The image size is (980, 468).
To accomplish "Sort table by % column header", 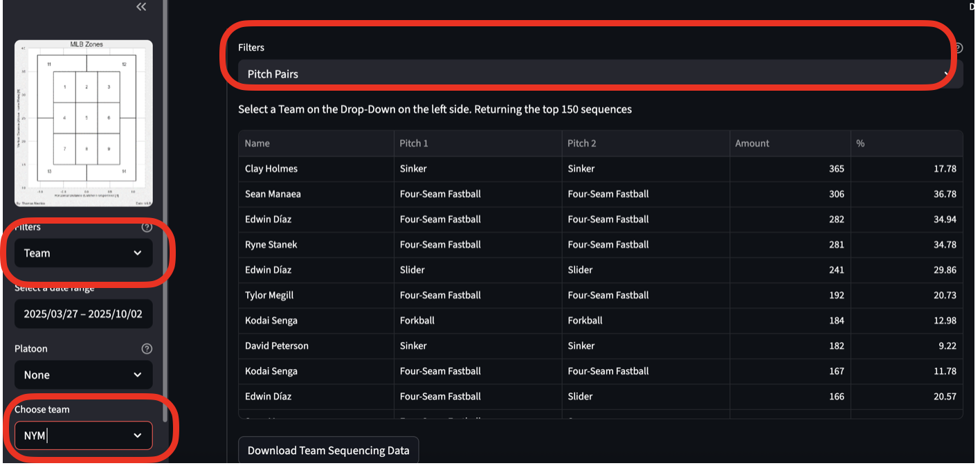I will click(x=861, y=143).
